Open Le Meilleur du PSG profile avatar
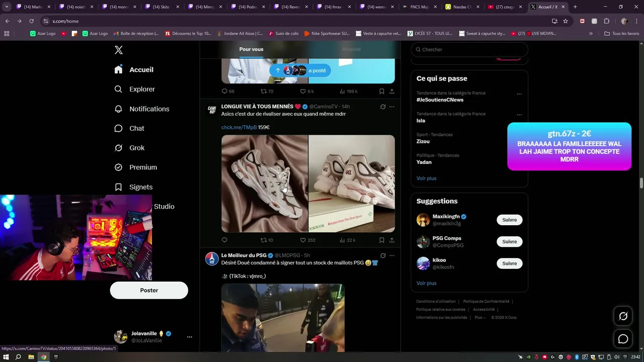Viewport: 644px width, 362px height. (x=212, y=259)
